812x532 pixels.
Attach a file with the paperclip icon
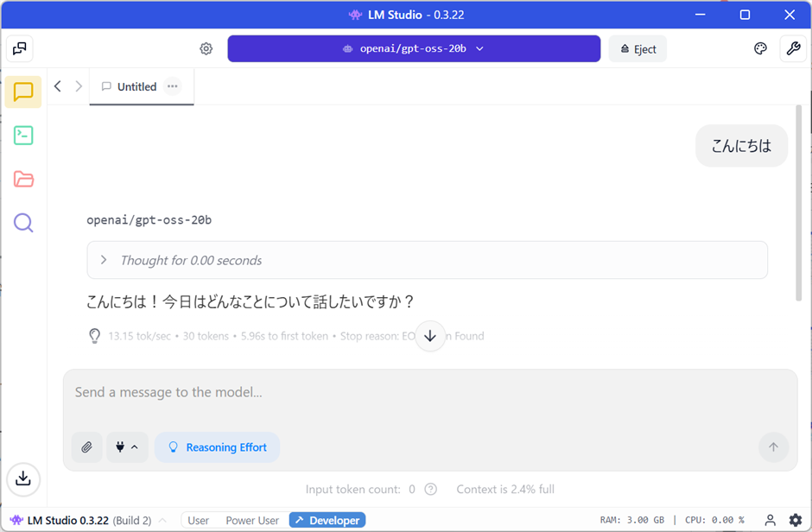point(86,447)
